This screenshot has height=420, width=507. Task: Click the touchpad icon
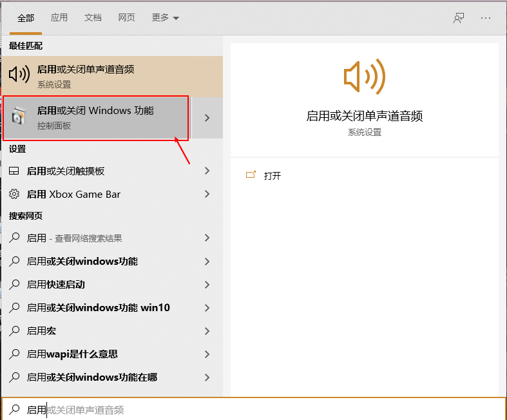[x=14, y=171]
